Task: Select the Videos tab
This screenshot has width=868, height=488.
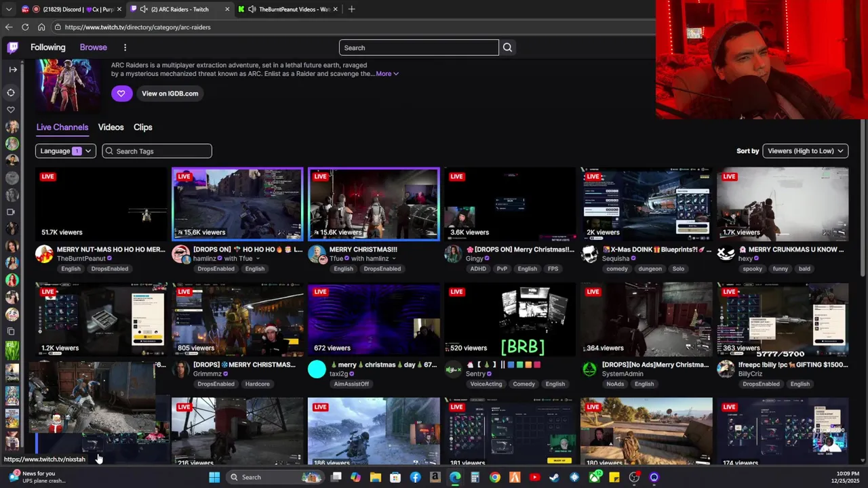Action: click(111, 127)
